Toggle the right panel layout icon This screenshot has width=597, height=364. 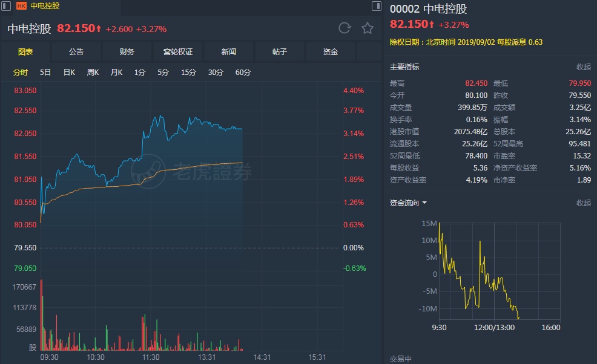tap(376, 6)
